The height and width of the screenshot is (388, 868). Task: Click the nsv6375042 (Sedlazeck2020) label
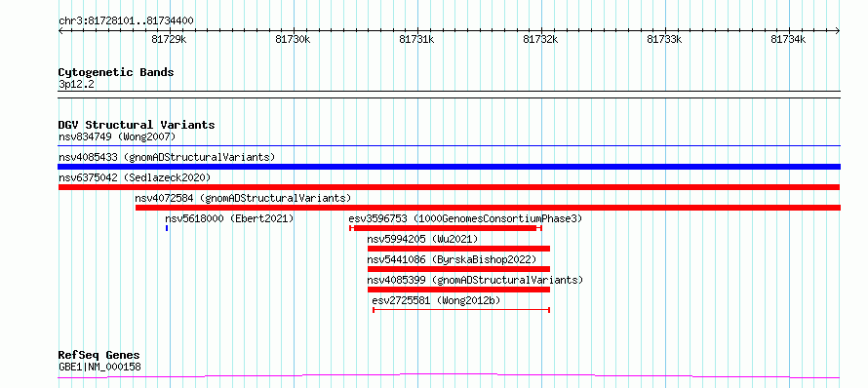pyautogui.click(x=135, y=177)
